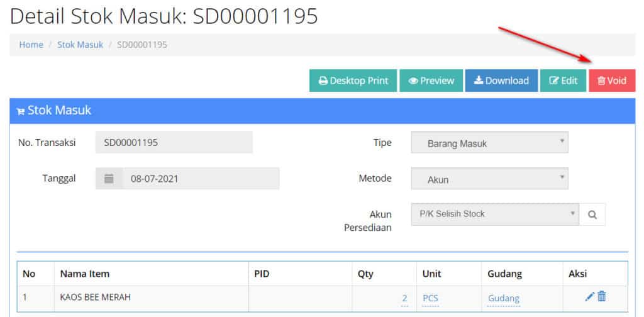Navigate to Stok Masuk breadcrumb link

click(80, 45)
